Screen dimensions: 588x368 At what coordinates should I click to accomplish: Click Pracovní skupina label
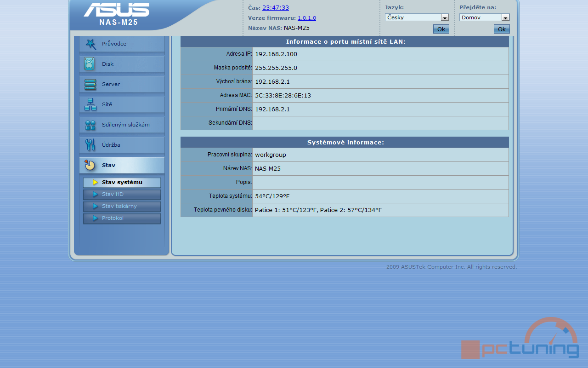tap(230, 155)
